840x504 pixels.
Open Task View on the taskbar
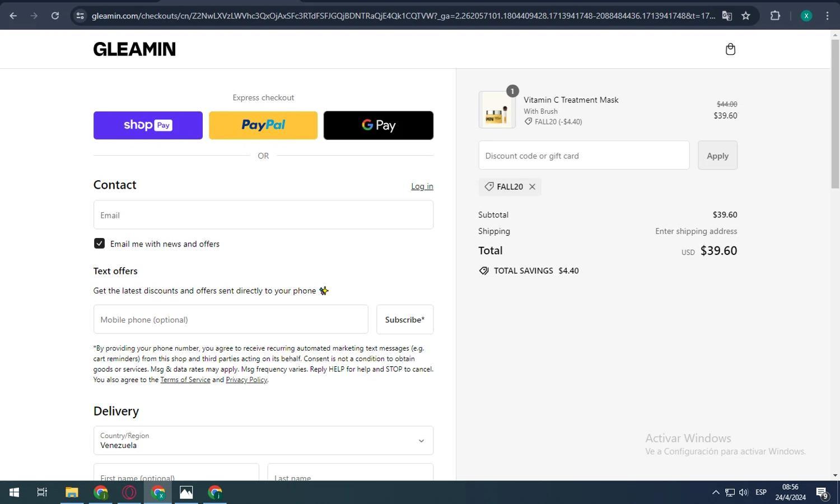point(42,492)
